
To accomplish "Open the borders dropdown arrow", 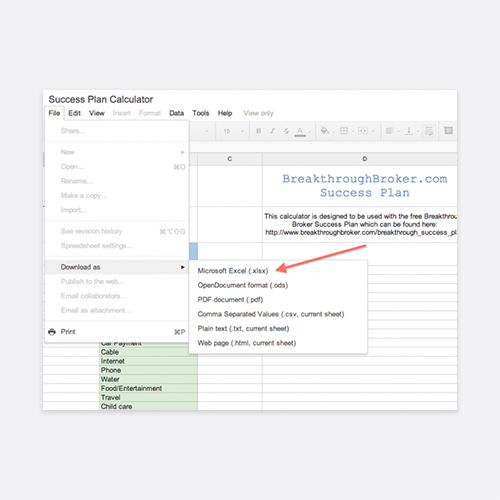I will [x=353, y=131].
